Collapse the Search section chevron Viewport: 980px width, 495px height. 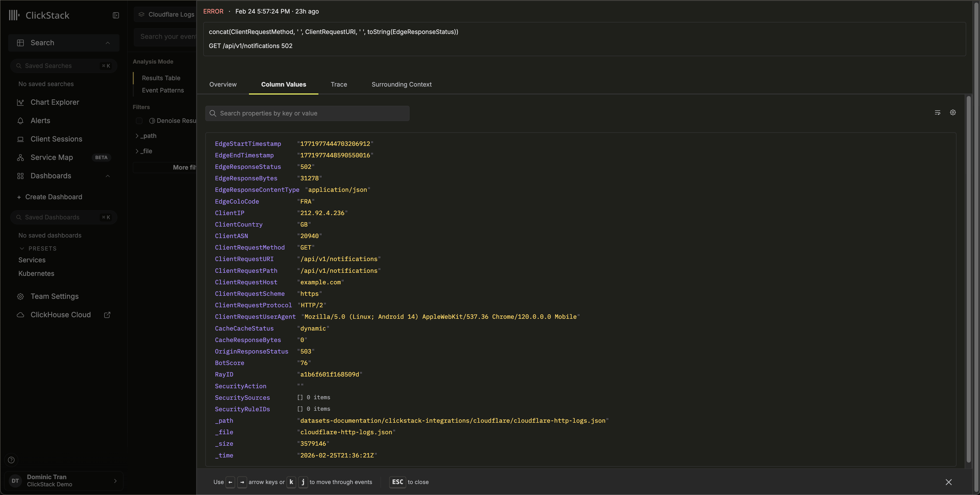point(108,43)
